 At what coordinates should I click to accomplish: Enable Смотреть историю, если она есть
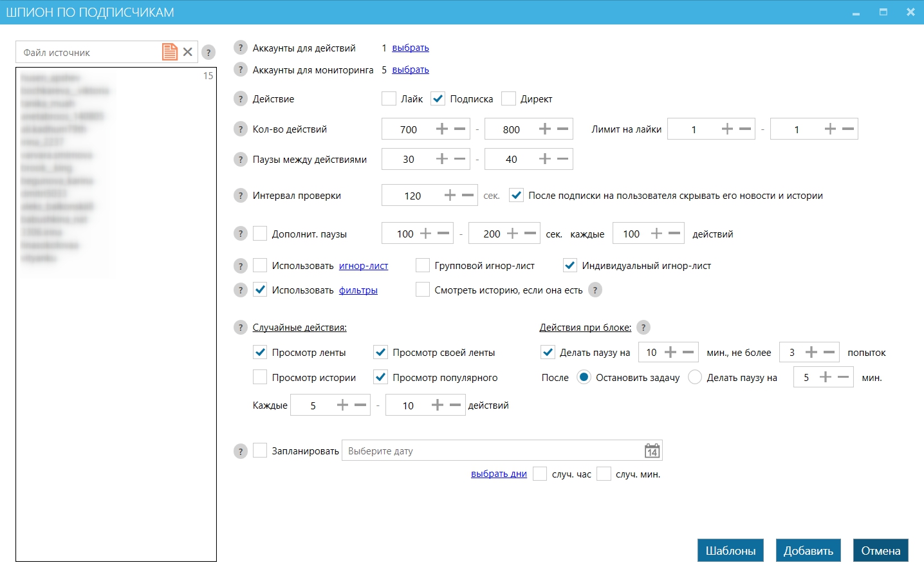(x=423, y=290)
